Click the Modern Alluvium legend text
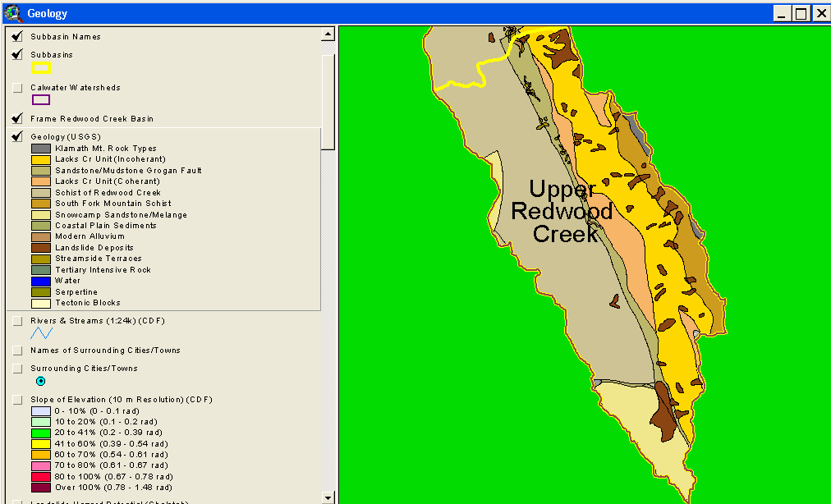This screenshot has width=831, height=504. [90, 236]
